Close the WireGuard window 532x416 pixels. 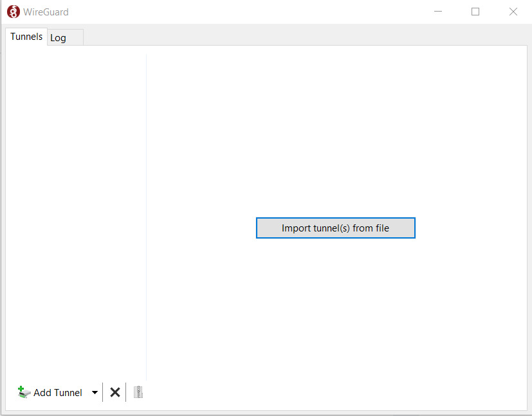[x=513, y=12]
